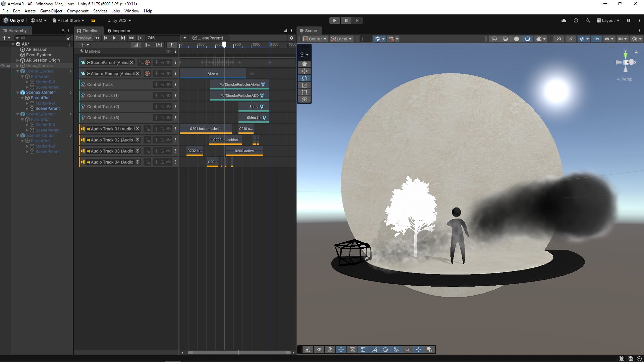Screen dimensions: 644x362
Task: Switch to the Inspector tab
Action: 119,31
